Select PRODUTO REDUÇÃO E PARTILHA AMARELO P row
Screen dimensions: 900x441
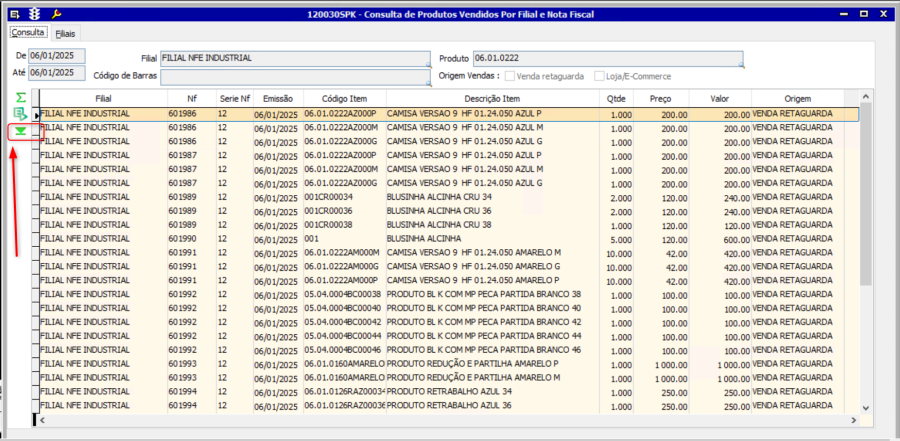click(449, 364)
